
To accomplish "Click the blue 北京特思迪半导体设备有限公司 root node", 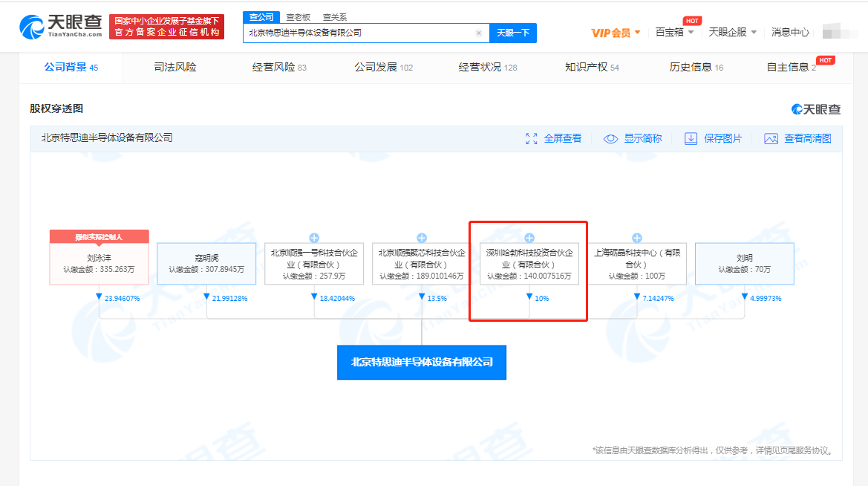I will tap(422, 363).
